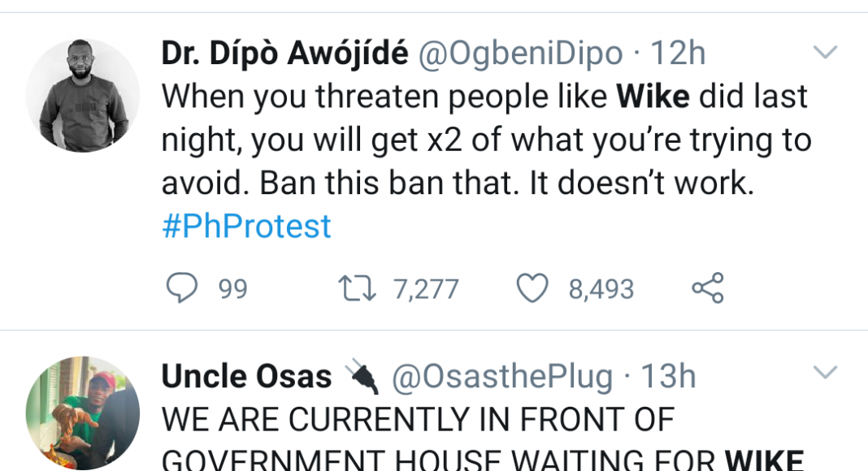Go to the @OsasthePlug handle

[x=502, y=377]
